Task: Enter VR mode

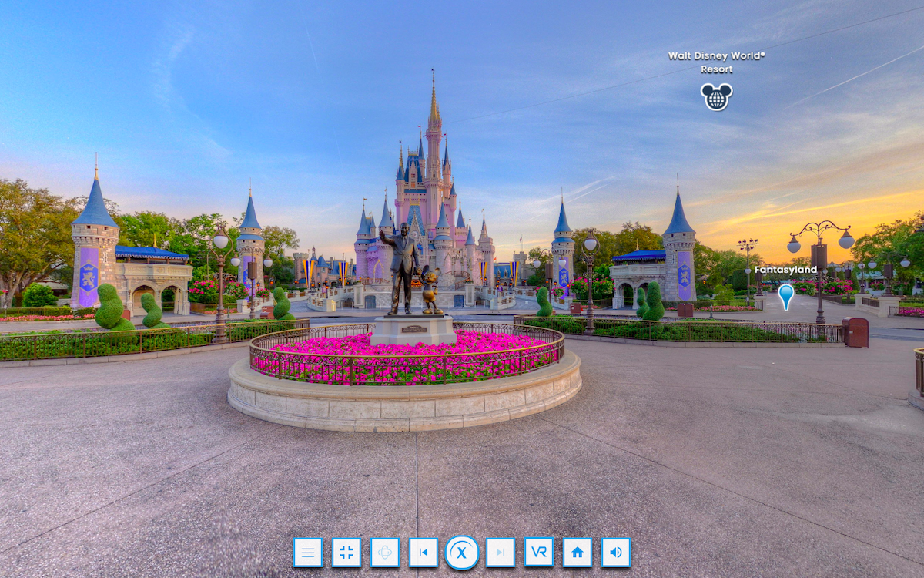Action: (539, 553)
